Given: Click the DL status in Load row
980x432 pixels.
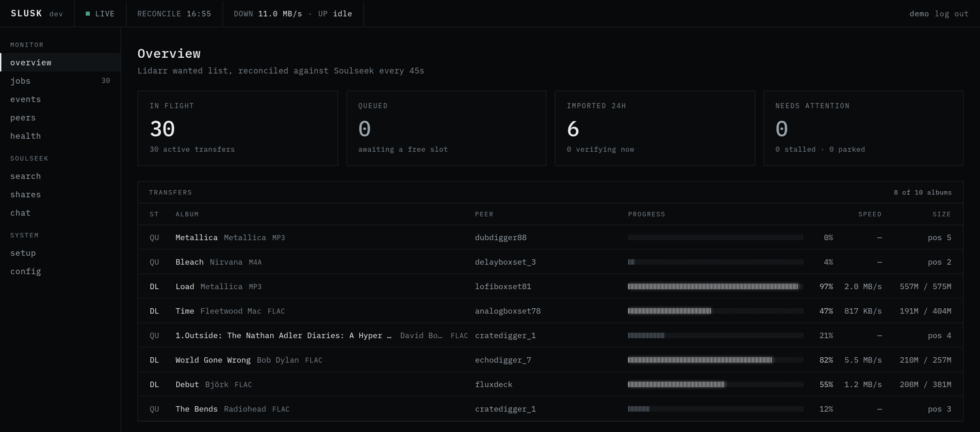Looking at the screenshot, I should click(154, 286).
